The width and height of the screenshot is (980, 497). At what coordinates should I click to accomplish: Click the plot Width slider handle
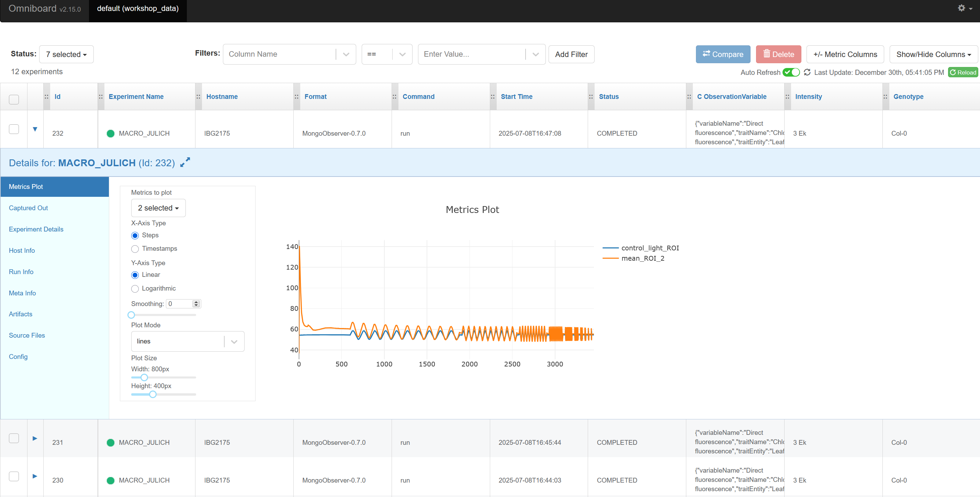click(x=144, y=377)
